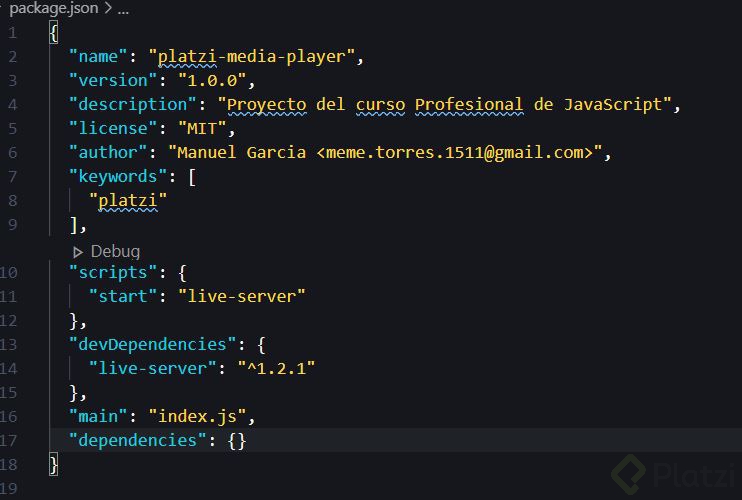
Task: Open the breadcrumb ellipsis after package.json
Action: point(123,9)
